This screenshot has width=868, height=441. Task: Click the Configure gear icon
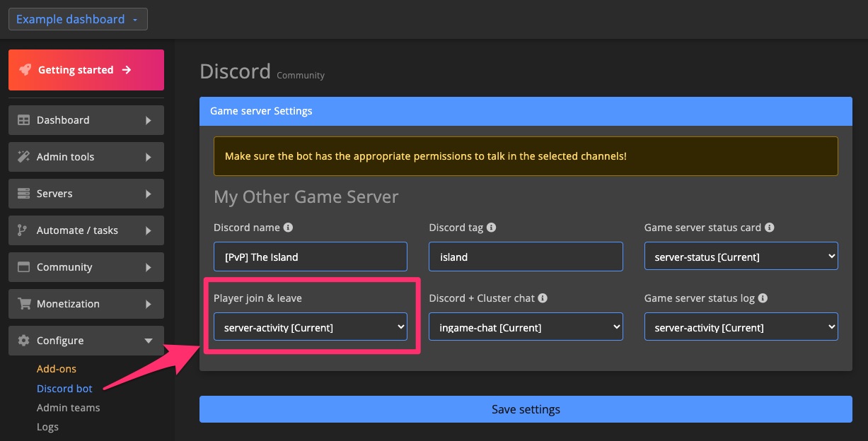click(24, 341)
